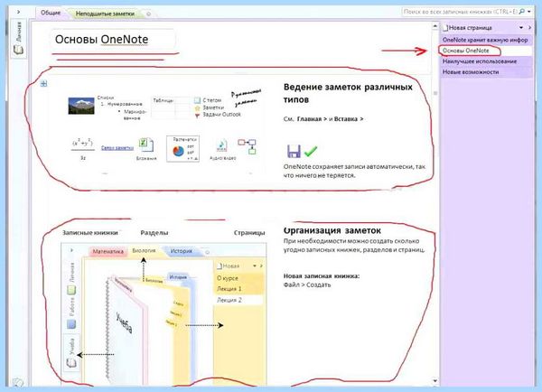Click the Математика tab in the illustration

pyautogui.click(x=107, y=251)
